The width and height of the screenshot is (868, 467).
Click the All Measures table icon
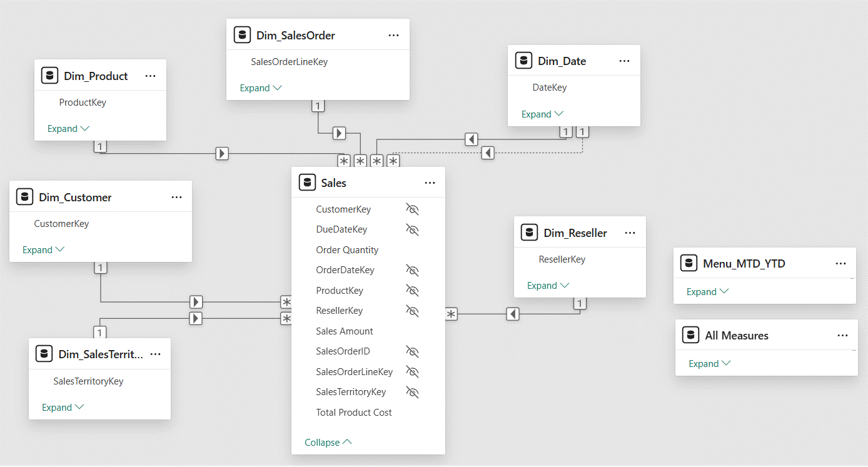(690, 336)
